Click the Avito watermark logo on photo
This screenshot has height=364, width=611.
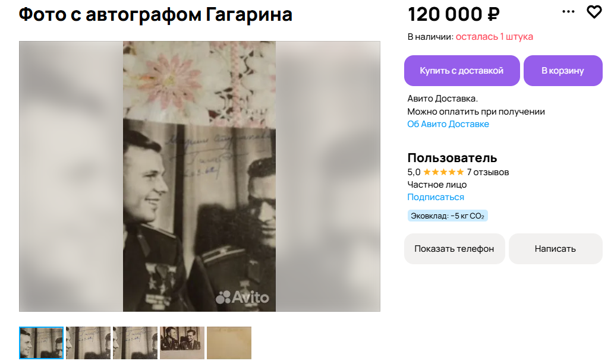pos(242,297)
